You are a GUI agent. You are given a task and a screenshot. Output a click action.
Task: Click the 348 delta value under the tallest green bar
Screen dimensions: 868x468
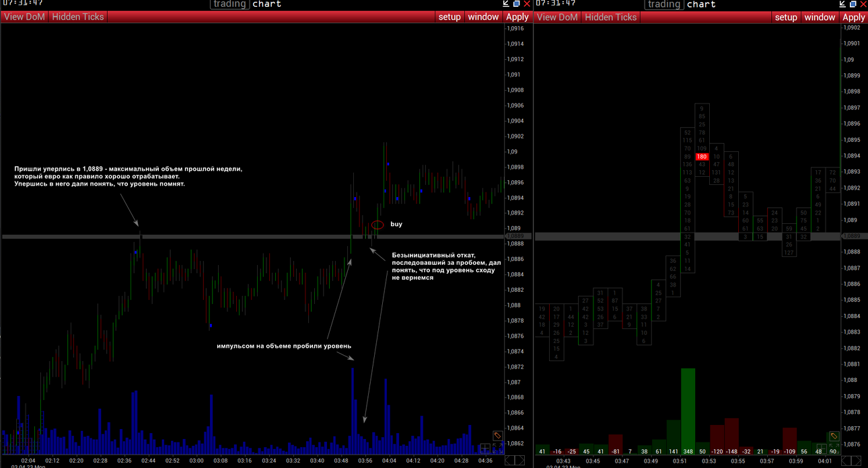687,451
